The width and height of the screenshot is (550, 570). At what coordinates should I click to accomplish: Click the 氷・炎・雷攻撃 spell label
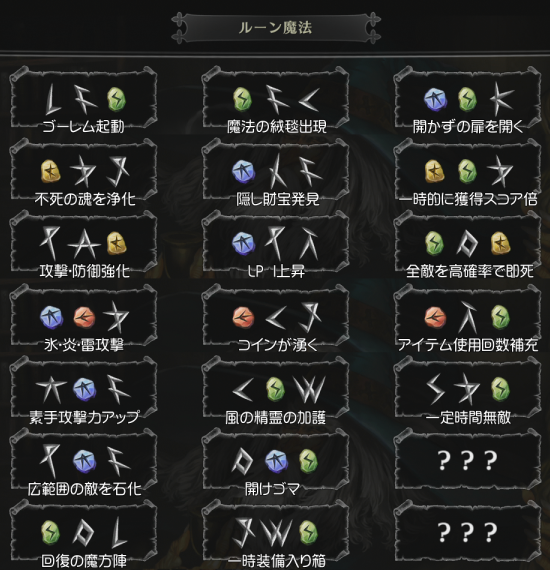tap(84, 345)
